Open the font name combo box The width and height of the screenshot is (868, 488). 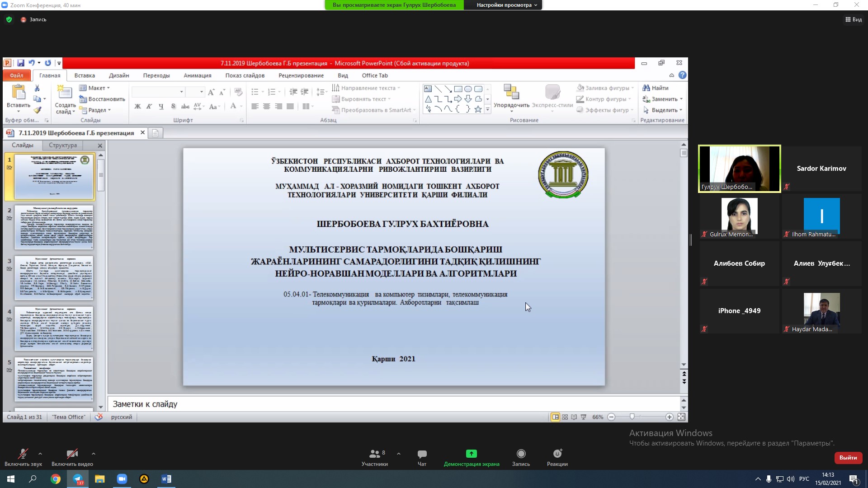pos(158,92)
